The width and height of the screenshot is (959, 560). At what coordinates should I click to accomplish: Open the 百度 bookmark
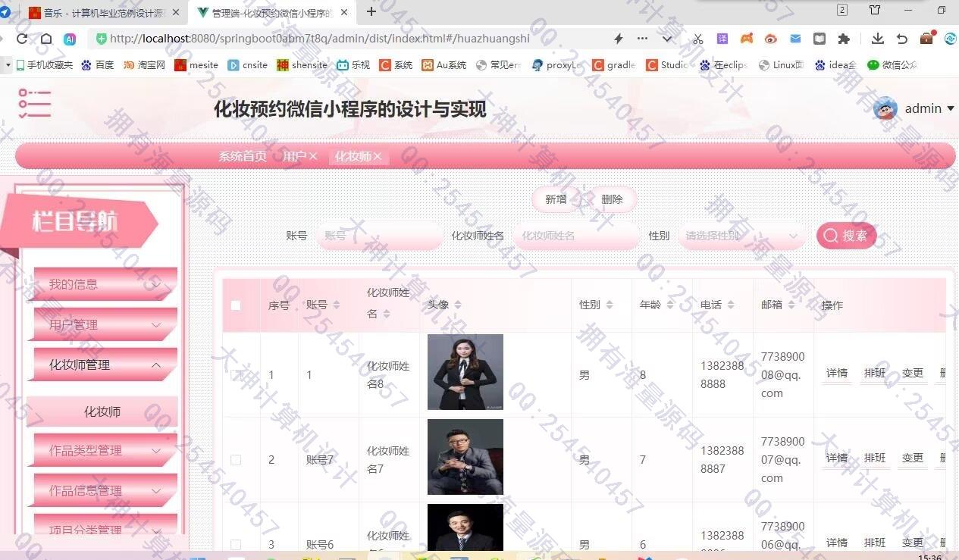(x=98, y=65)
